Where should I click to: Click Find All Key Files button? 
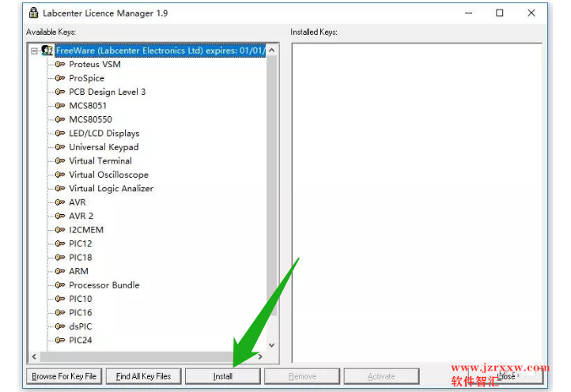[x=143, y=376]
